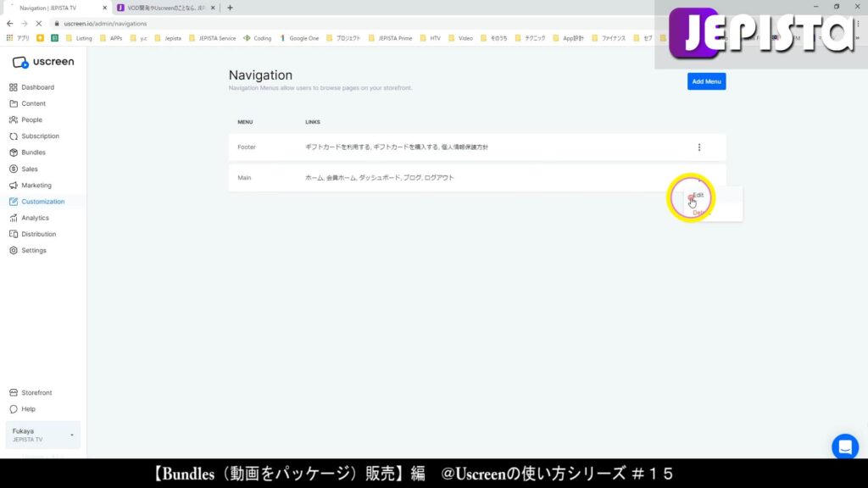This screenshot has height=488, width=868.
Task: Open the Storefront link
Action: pos(36,393)
